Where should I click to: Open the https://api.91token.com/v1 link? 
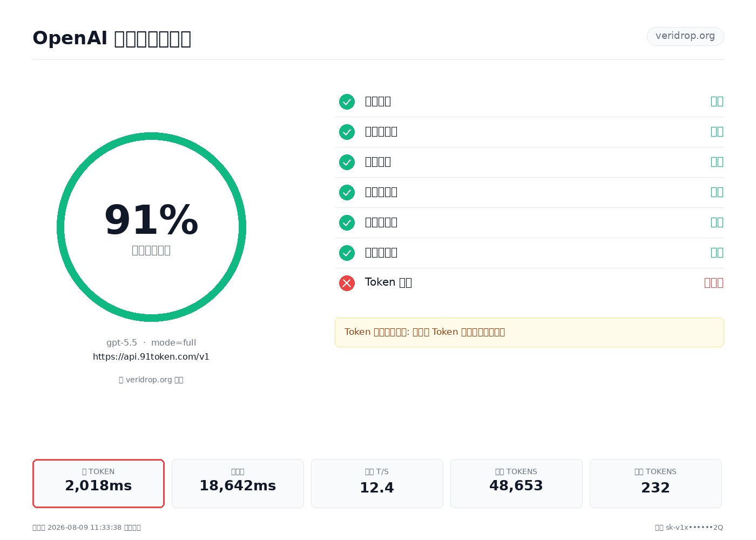(151, 356)
